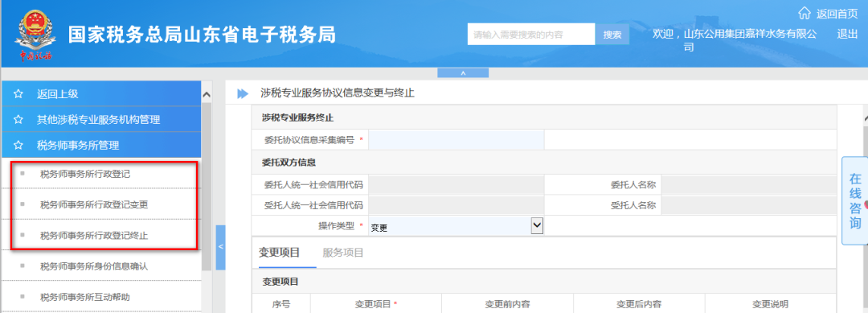Click the 涉税专业服务终止 section heading
The image size is (868, 313).
pyautogui.click(x=298, y=117)
